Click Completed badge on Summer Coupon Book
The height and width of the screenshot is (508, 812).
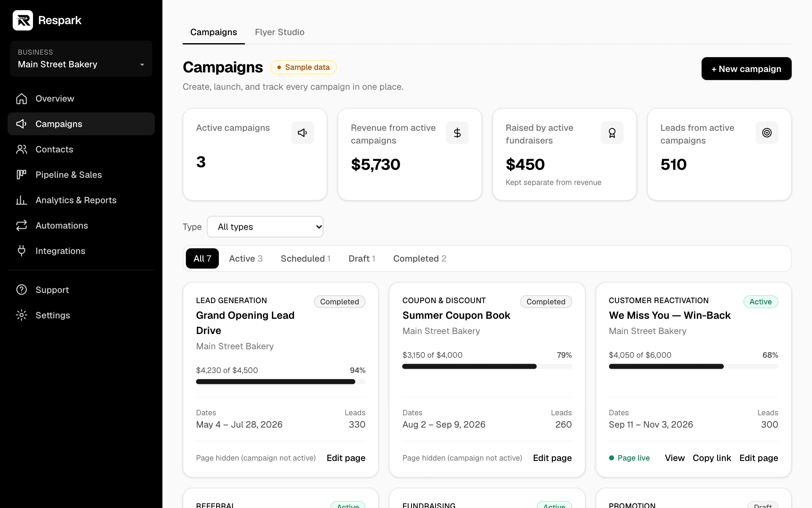click(x=546, y=302)
